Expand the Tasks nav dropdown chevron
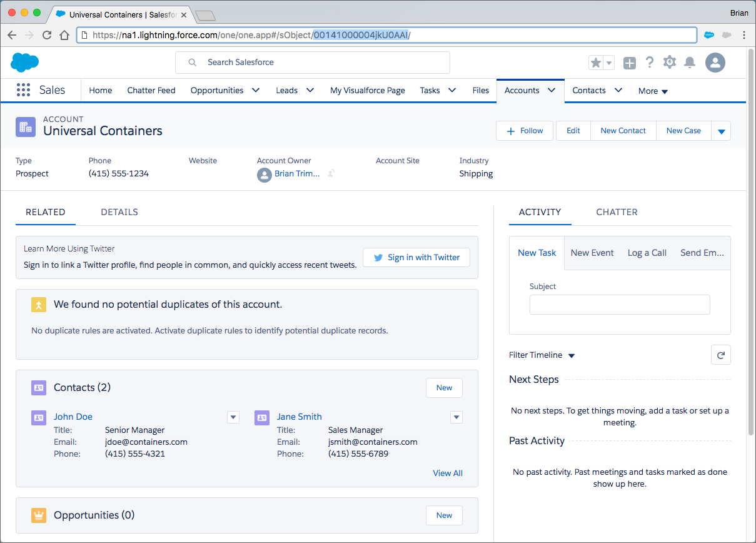756x543 pixels. tap(452, 90)
